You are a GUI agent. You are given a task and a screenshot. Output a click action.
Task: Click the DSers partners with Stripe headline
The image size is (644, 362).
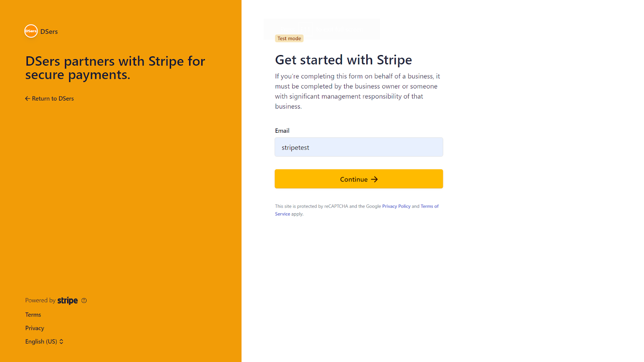coord(115,68)
